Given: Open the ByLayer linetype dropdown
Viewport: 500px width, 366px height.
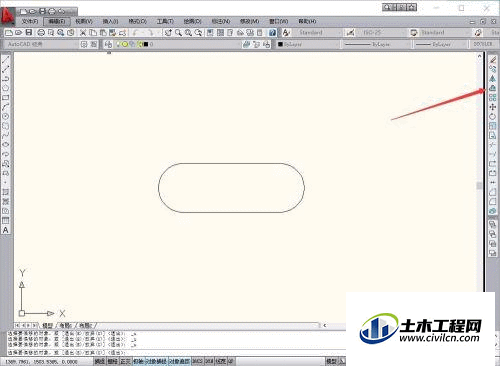Looking at the screenshot, I should click(377, 44).
